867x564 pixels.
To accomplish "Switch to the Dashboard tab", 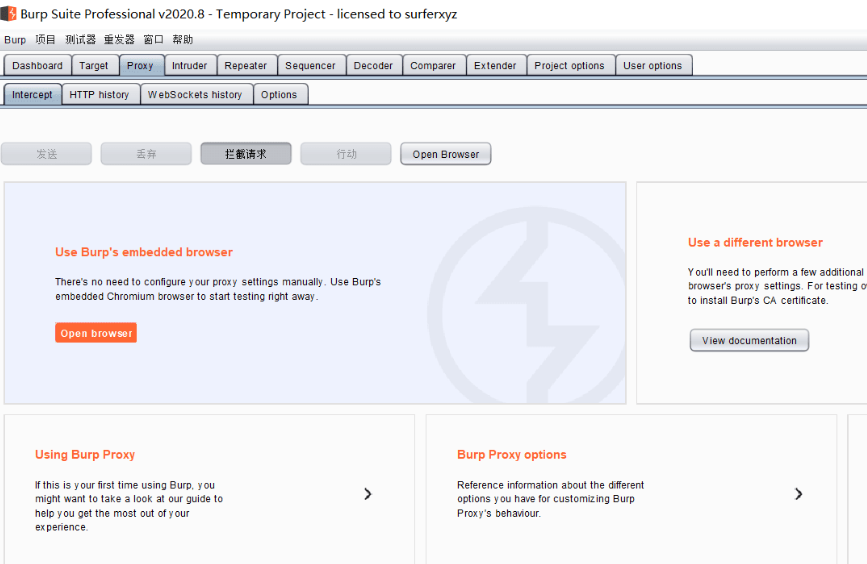I will [38, 65].
